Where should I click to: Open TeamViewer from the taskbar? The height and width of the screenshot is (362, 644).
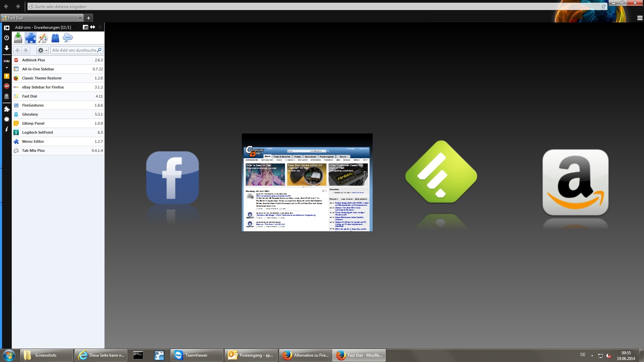197,355
